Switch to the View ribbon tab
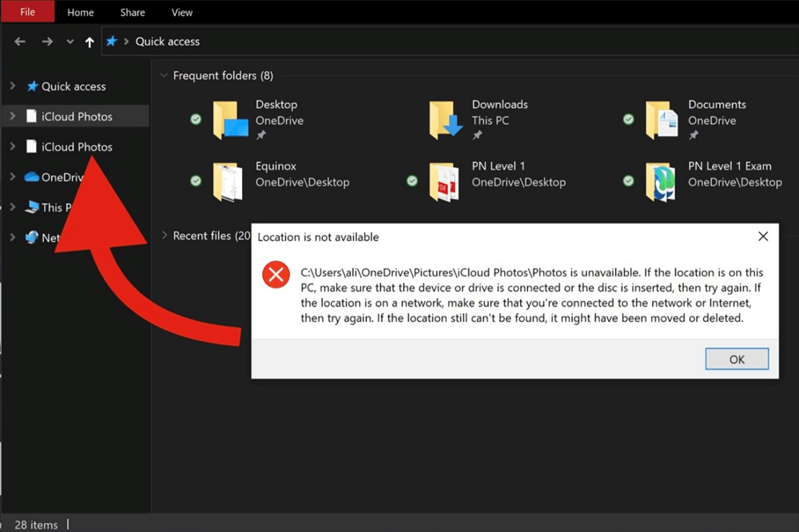799x532 pixels. tap(182, 12)
